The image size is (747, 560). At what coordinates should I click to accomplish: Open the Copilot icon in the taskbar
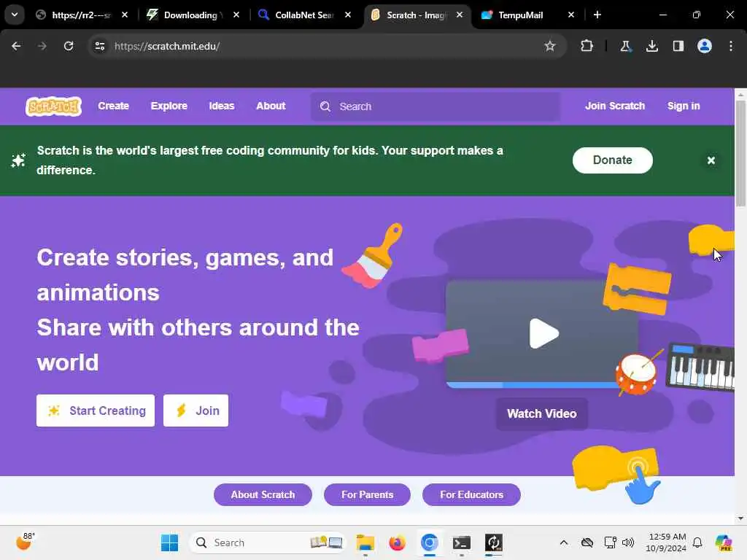[724, 542]
